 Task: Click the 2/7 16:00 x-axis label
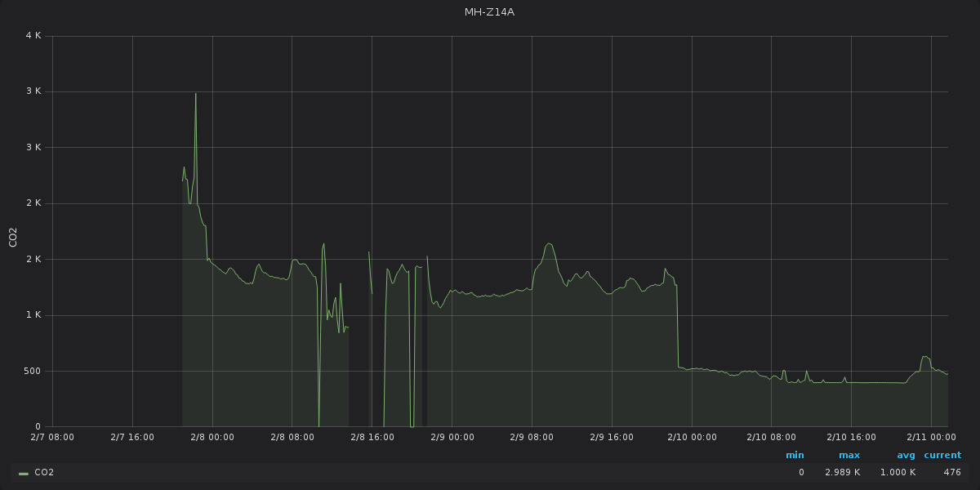click(x=132, y=437)
